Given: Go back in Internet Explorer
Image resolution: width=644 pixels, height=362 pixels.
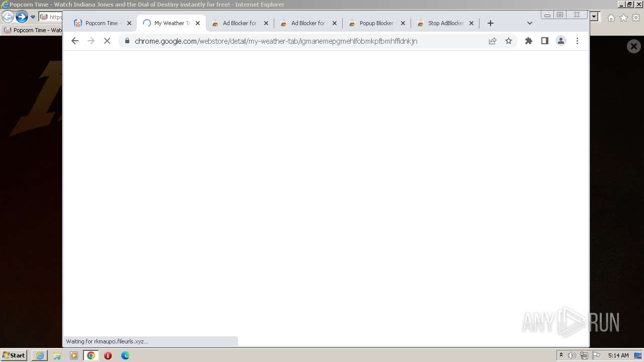Looking at the screenshot, I should click(x=8, y=17).
